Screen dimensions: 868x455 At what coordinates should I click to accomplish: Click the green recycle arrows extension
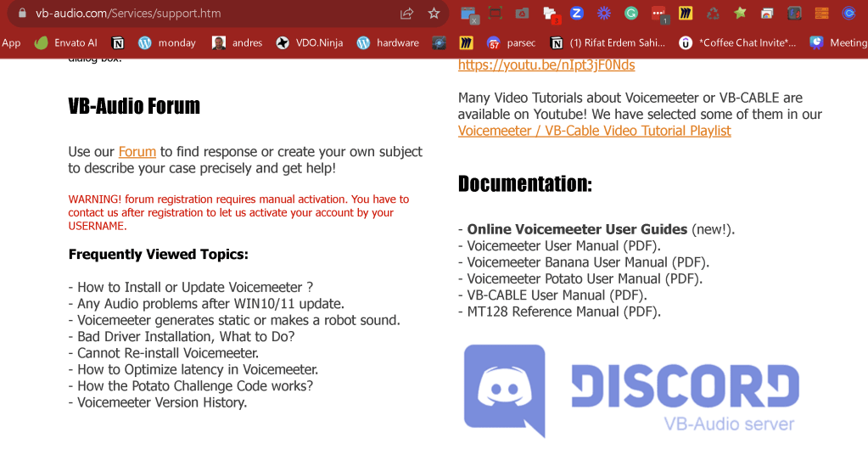tap(713, 14)
